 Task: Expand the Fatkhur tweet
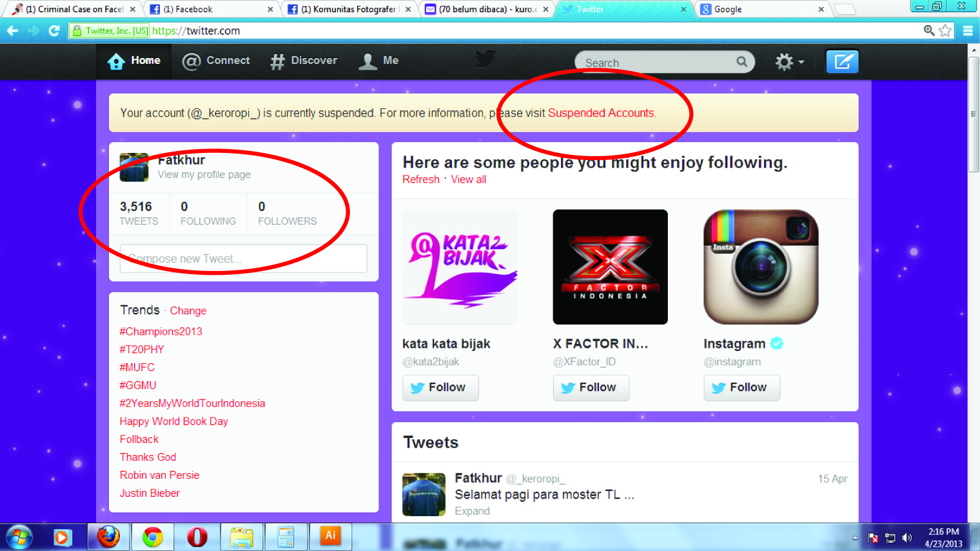tap(472, 512)
